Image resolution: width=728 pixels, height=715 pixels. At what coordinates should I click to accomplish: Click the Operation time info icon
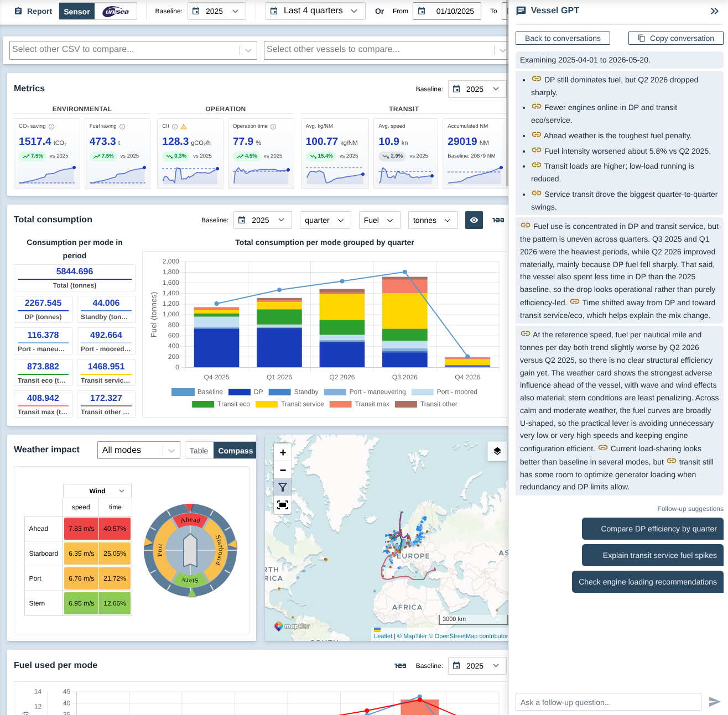coord(273,127)
